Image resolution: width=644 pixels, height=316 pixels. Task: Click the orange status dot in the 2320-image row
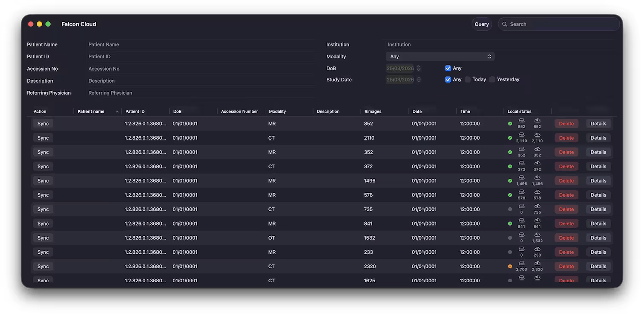510,267
